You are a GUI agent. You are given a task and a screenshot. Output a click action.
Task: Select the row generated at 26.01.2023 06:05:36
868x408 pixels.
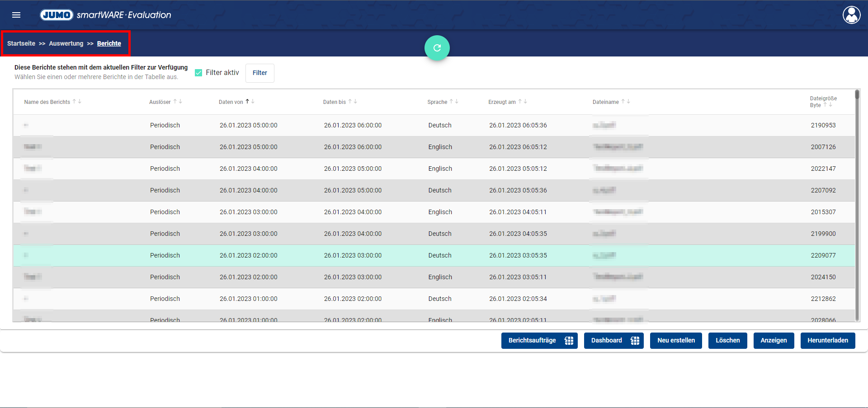click(x=434, y=126)
